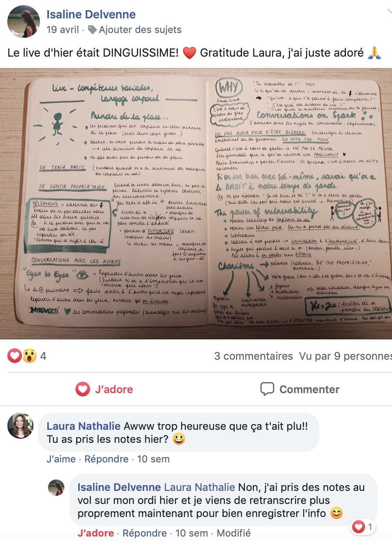Open Isaline Delvenne's profile picture at post top
The height and width of the screenshot is (541, 392).
point(24,22)
